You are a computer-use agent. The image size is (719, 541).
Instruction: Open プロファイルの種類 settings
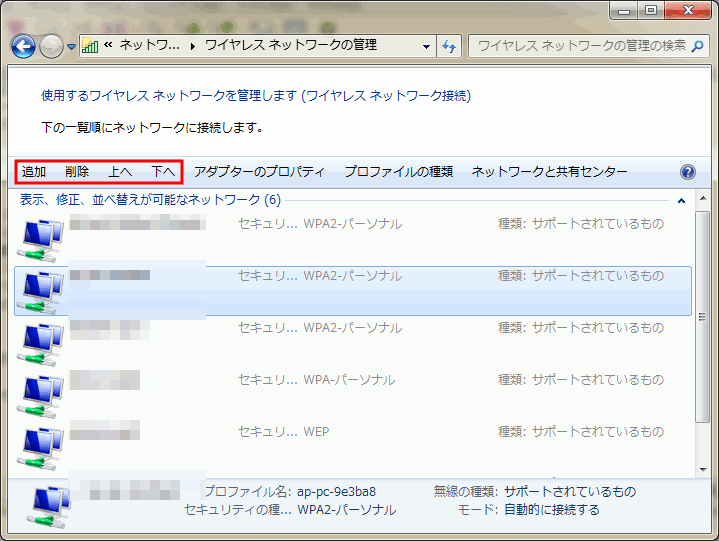pos(398,172)
